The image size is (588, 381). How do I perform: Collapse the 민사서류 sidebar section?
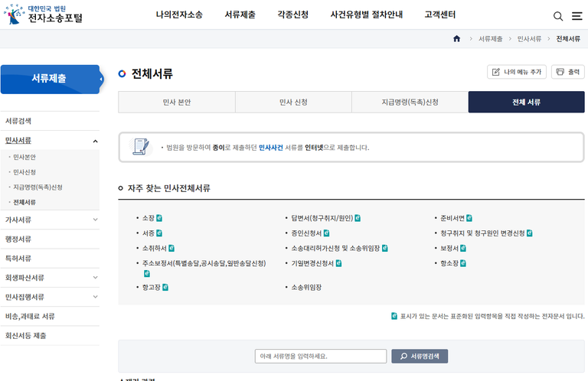point(95,141)
